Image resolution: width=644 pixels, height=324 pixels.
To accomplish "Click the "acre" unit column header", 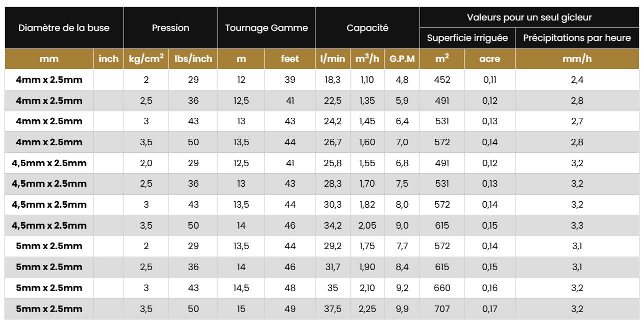I will (x=490, y=59).
